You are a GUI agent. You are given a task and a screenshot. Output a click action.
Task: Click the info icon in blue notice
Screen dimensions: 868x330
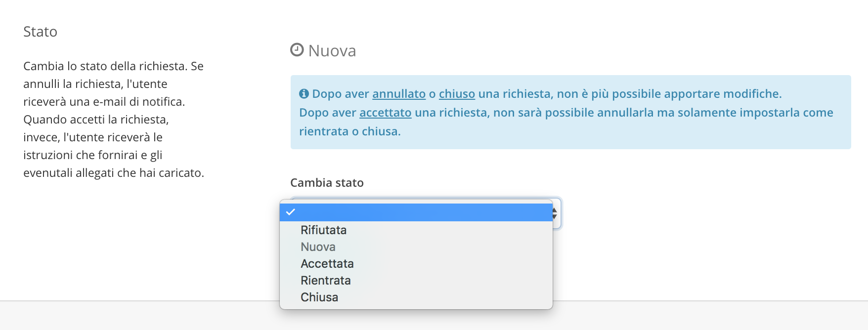click(304, 94)
